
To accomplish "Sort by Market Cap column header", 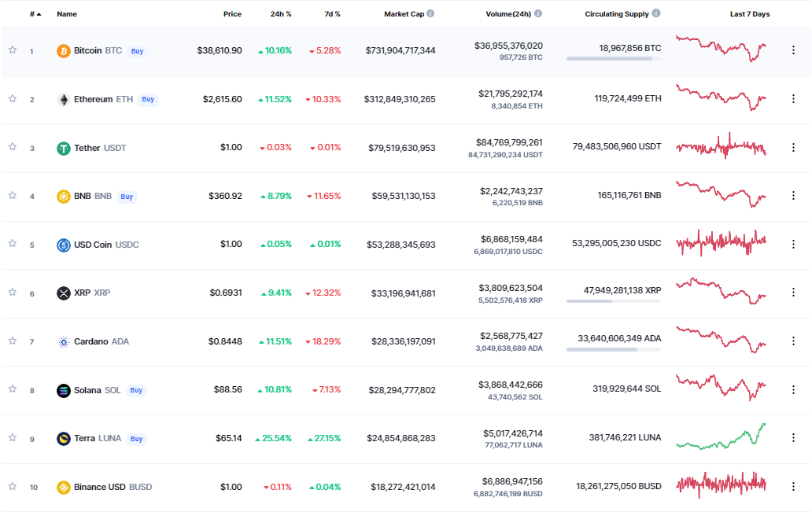I will coord(404,14).
